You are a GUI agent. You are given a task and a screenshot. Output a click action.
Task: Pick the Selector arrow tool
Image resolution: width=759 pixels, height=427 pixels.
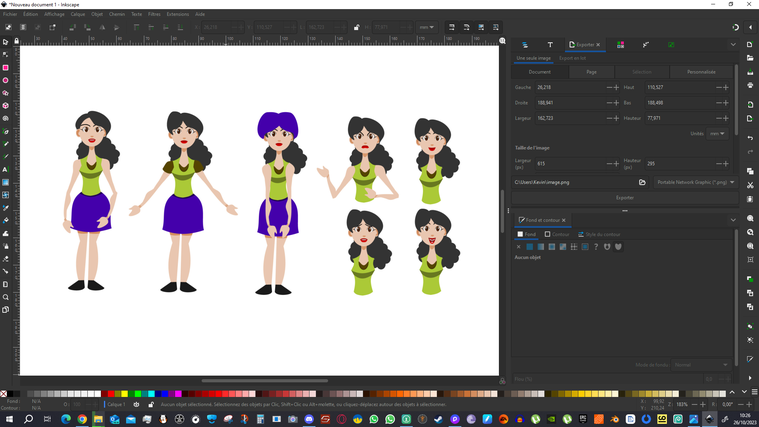pos(5,42)
